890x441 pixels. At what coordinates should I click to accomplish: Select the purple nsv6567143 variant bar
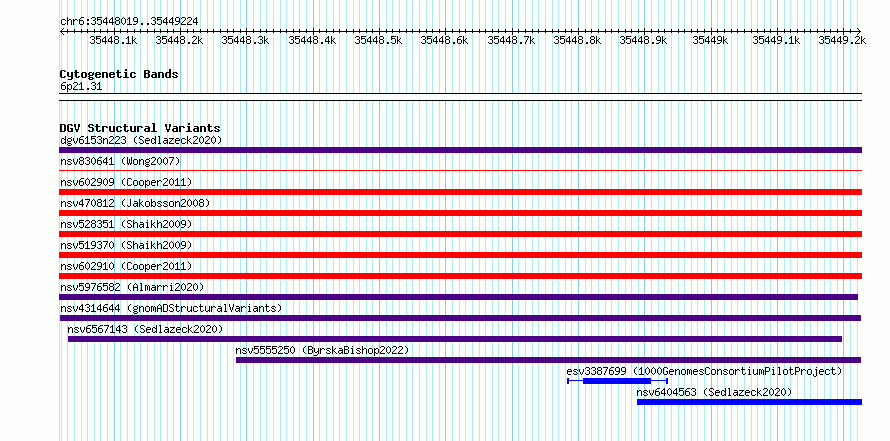coord(455,339)
